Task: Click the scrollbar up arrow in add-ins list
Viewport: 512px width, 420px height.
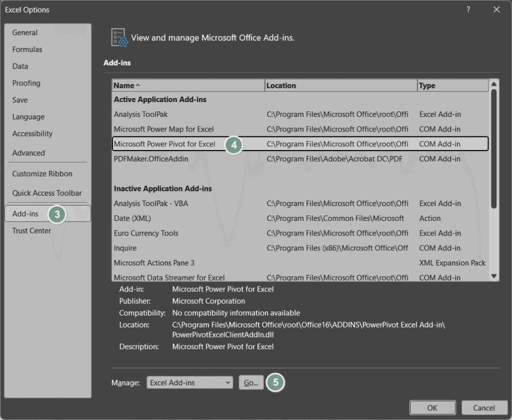Action: click(x=493, y=84)
